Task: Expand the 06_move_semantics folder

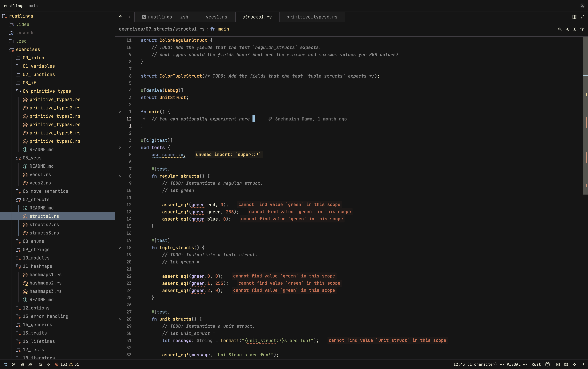Action: pos(42,191)
